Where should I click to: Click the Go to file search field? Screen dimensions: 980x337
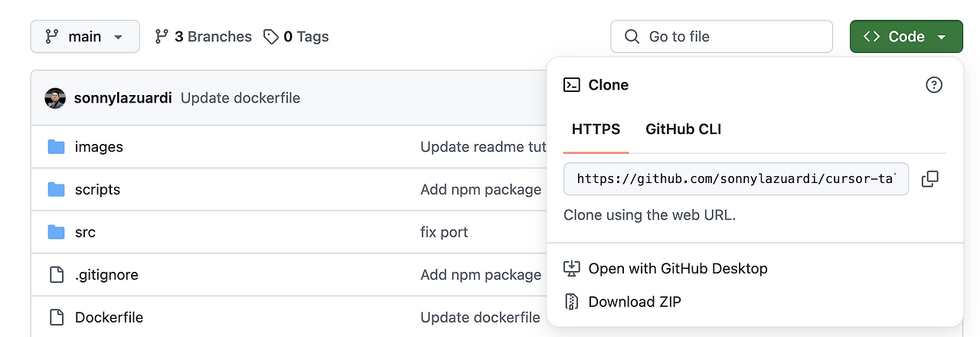pyautogui.click(x=721, y=37)
